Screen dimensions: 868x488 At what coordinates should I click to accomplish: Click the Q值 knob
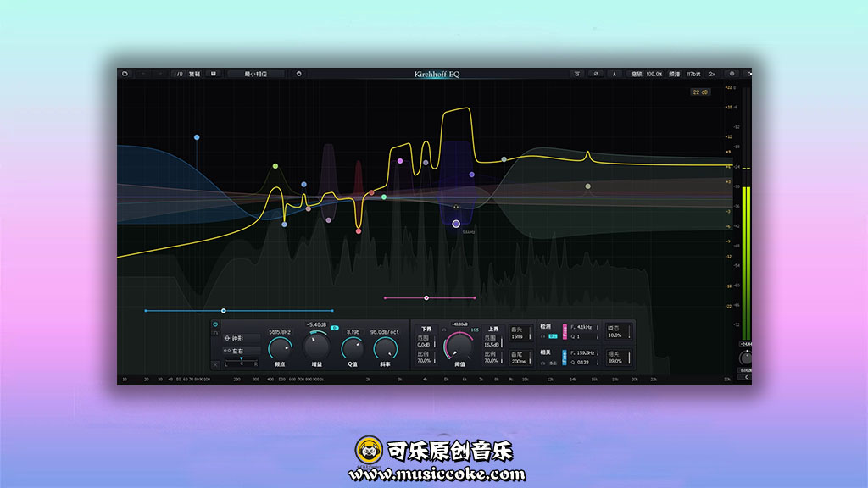coord(352,348)
